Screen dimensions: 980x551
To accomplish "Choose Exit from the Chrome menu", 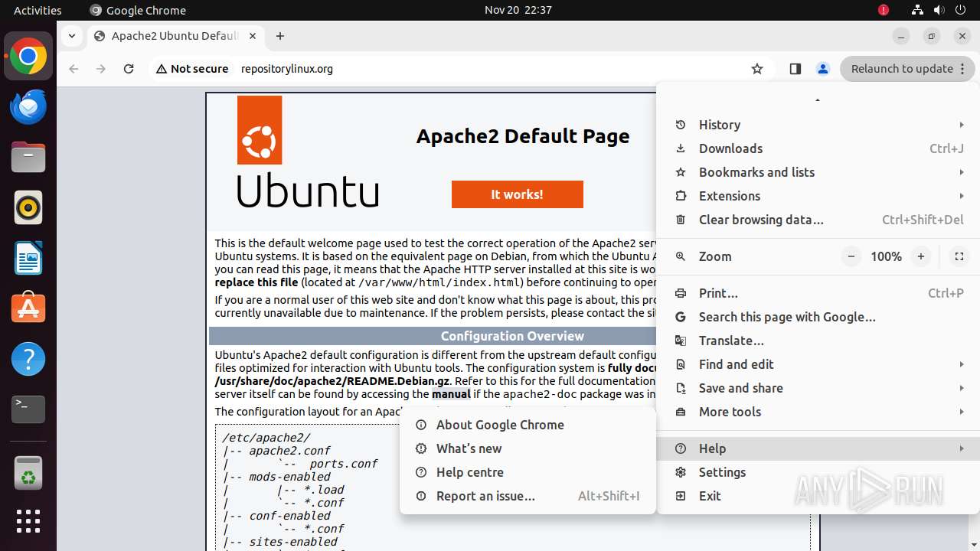I will pos(818,496).
